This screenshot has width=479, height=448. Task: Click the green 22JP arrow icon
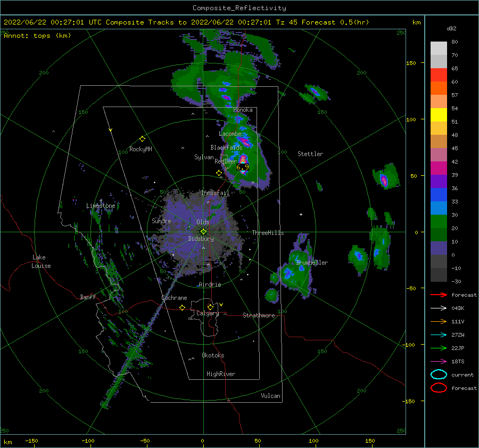point(439,348)
